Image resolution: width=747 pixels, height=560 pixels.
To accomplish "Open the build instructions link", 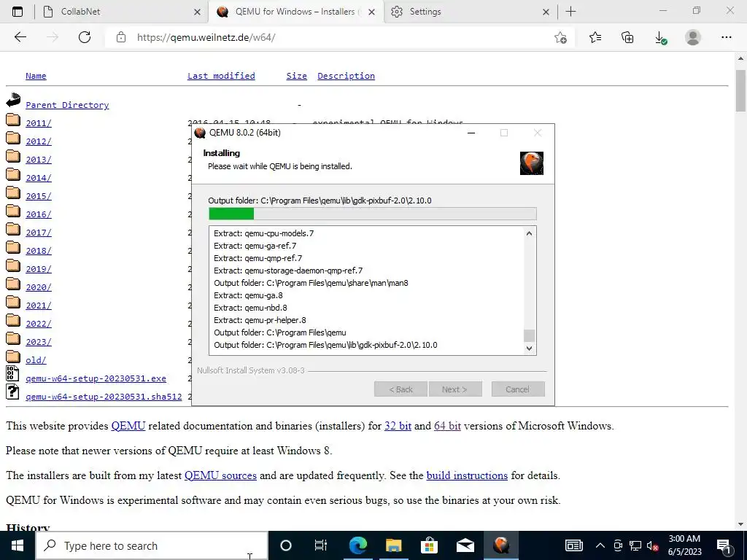I will click(467, 475).
